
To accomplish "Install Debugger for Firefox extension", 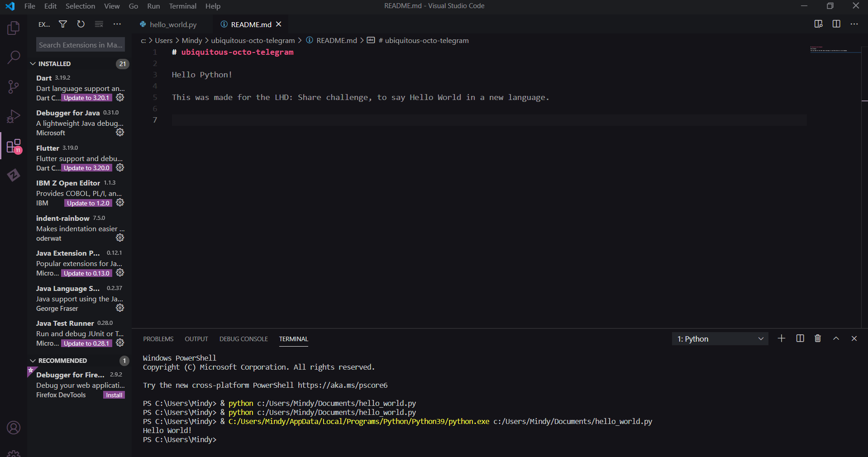I will [x=114, y=395].
